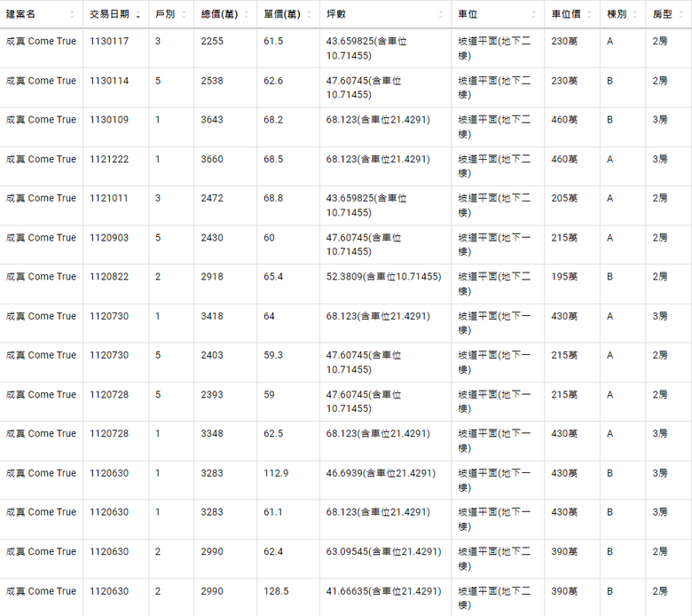This screenshot has height=616, width=692.
Task: Click total price 2538
Action: (x=212, y=82)
